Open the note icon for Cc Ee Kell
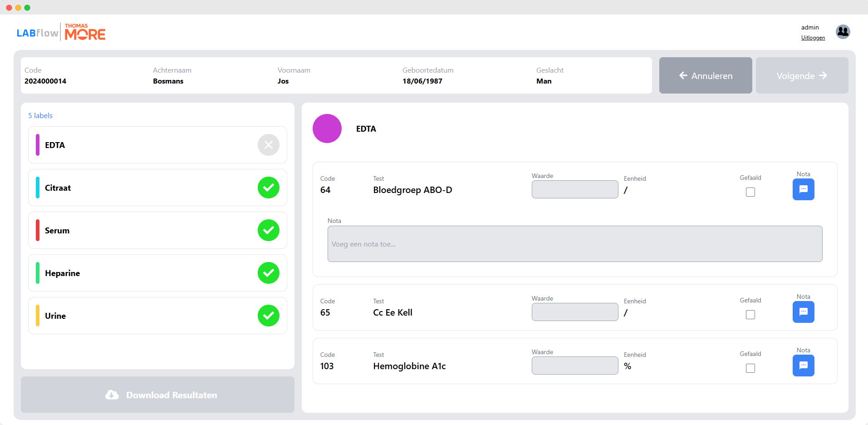Screen dimensions: 868x425 [x=803, y=312]
